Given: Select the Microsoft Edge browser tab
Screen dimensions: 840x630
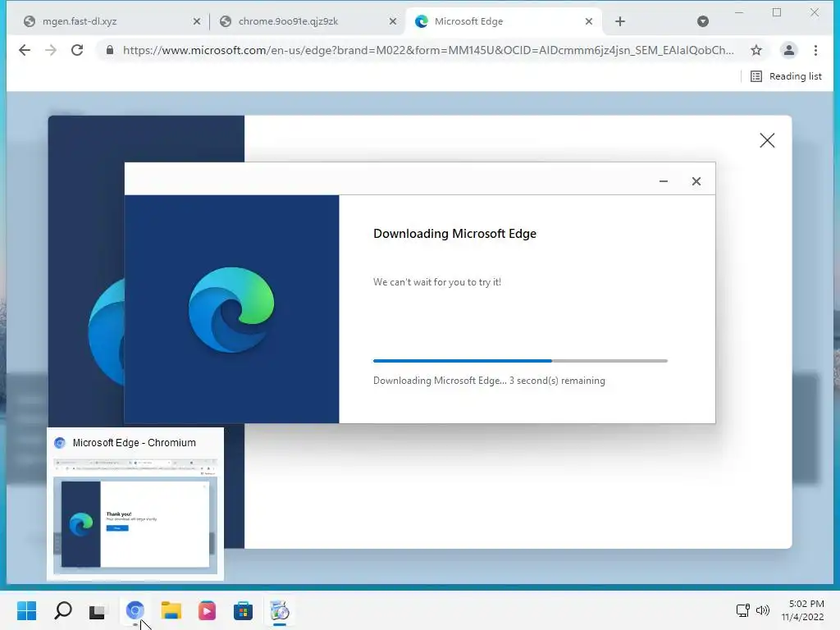Looking at the screenshot, I should (504, 21).
